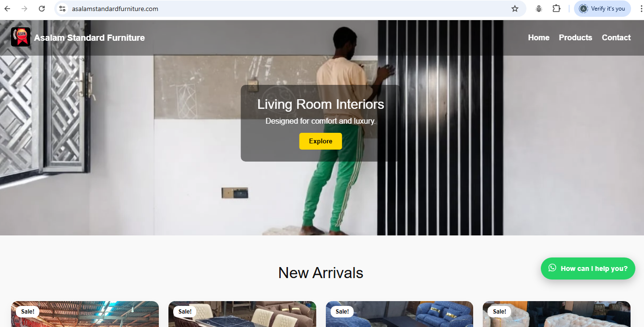Click the "Verify it's you" profile button

coord(602,9)
